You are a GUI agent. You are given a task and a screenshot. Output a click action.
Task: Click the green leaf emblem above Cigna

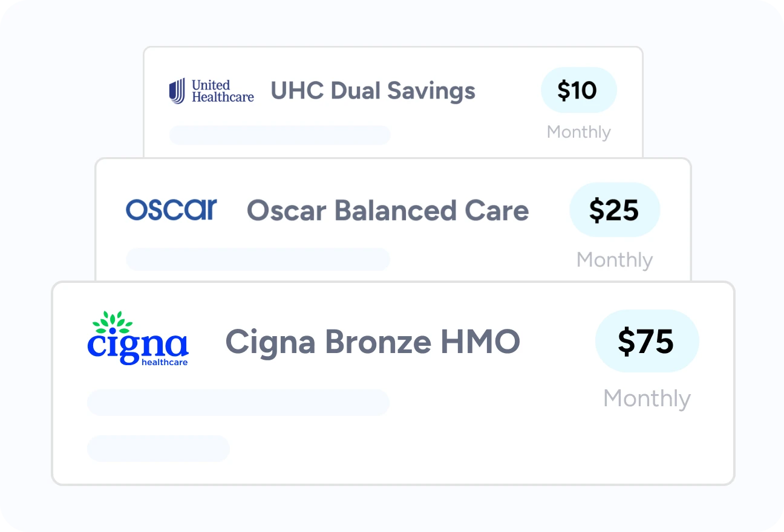pyautogui.click(x=116, y=320)
